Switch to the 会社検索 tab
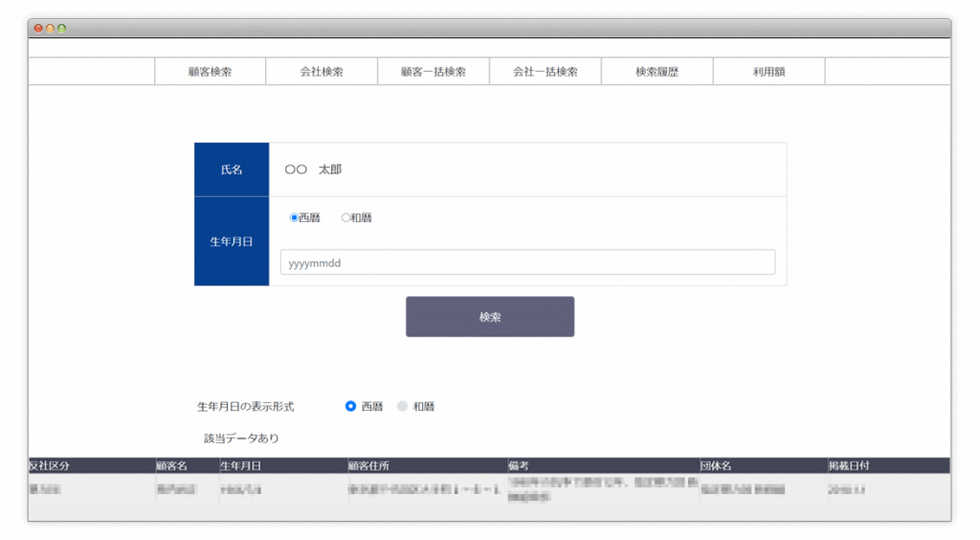The height and width of the screenshot is (540, 980). coord(322,72)
